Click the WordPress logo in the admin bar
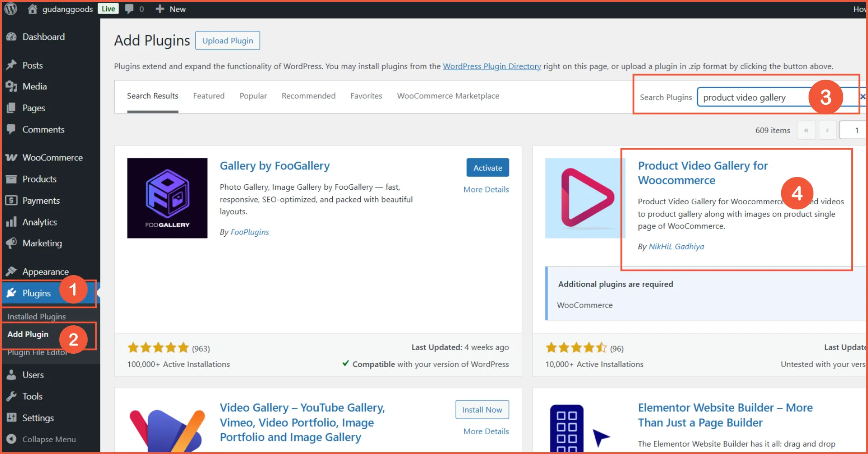This screenshot has width=868, height=454. click(x=10, y=9)
